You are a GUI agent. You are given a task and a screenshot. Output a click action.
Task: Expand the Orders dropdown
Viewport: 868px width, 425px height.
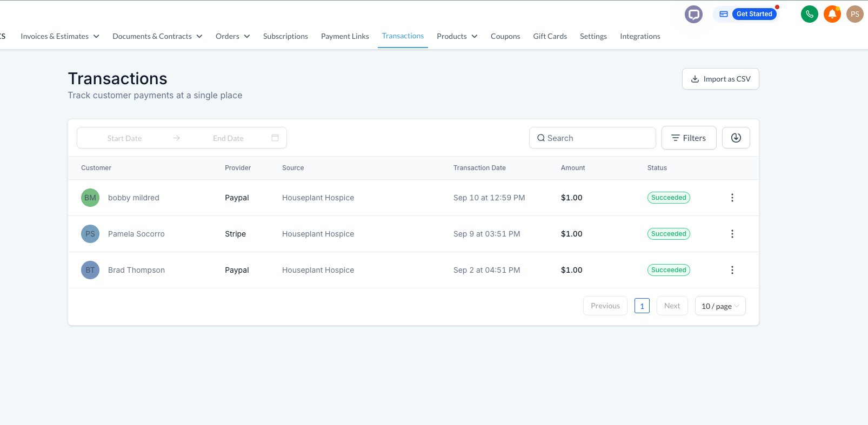233,36
